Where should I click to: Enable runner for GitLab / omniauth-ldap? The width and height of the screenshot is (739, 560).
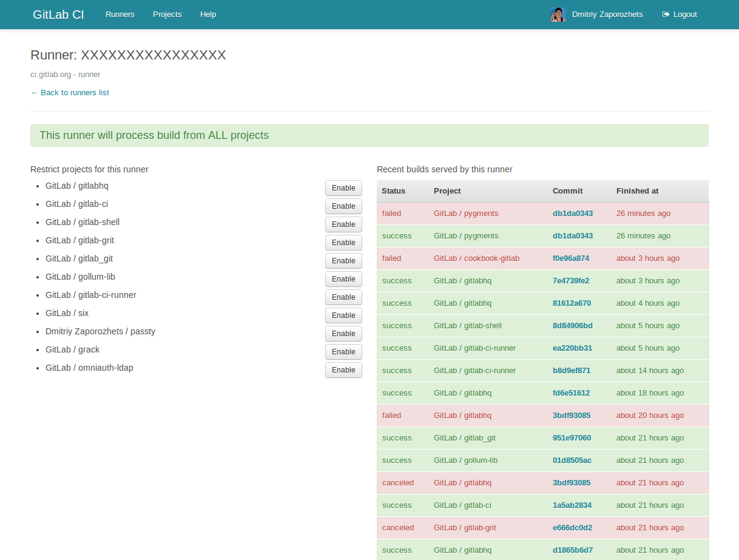click(343, 370)
